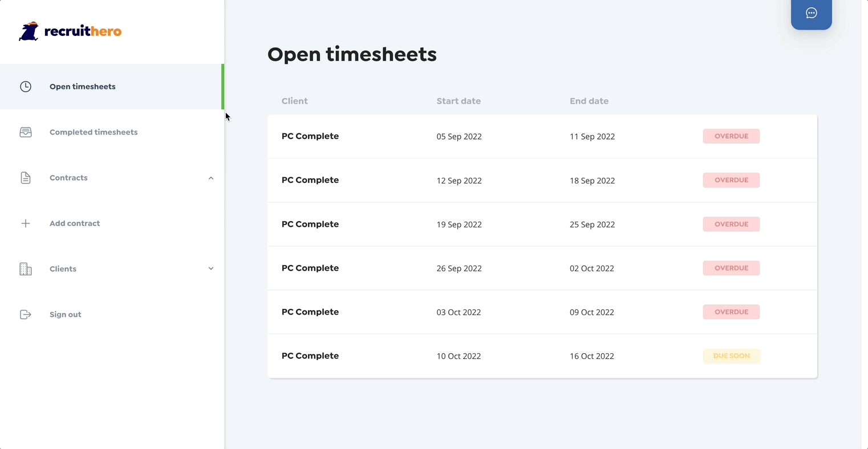Collapse the Contracts section chevron
Screen dimensions: 868x449
click(211, 178)
